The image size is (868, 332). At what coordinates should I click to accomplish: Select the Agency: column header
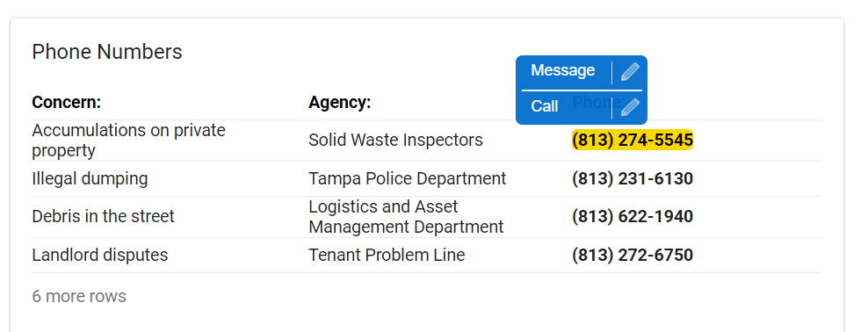click(339, 103)
